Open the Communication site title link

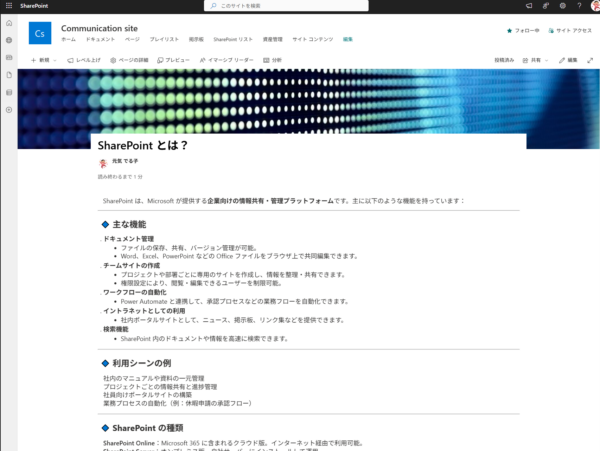[99, 28]
